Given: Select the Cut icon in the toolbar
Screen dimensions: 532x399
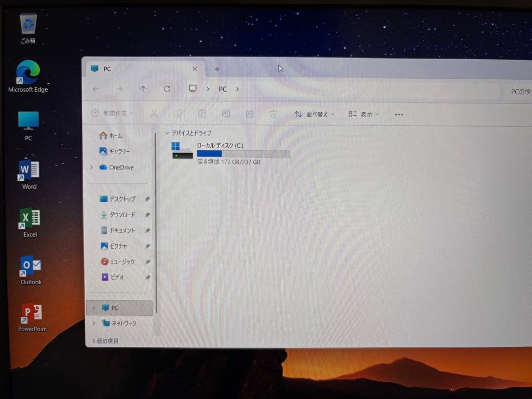Looking at the screenshot, I should tap(154, 114).
